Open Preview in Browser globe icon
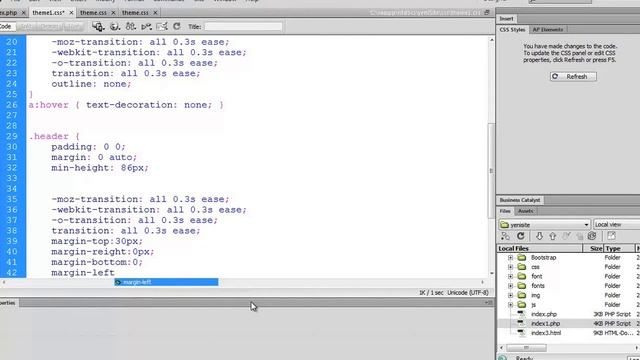The width and height of the screenshot is (640, 360). click(x=115, y=27)
